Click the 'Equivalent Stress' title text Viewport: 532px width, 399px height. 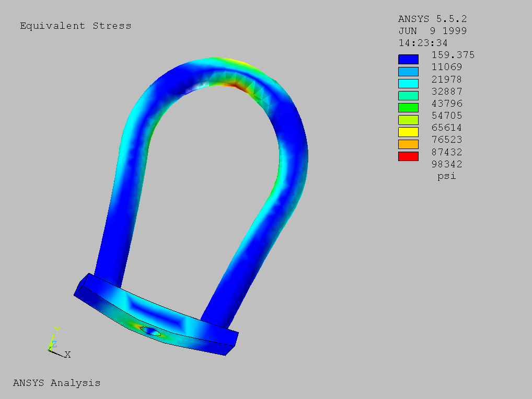coord(76,26)
